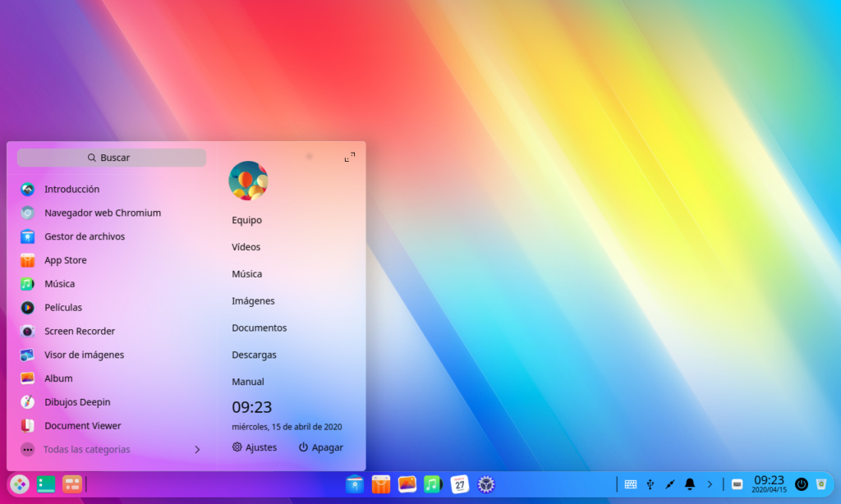841x504 pixels.
Task: Open Control Center gear in the dock
Action: [x=486, y=484]
